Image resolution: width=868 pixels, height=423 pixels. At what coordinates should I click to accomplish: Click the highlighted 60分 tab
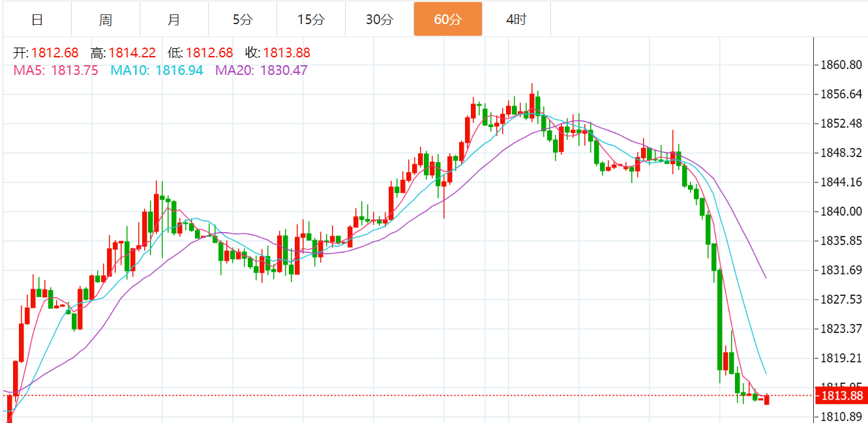[x=447, y=20]
